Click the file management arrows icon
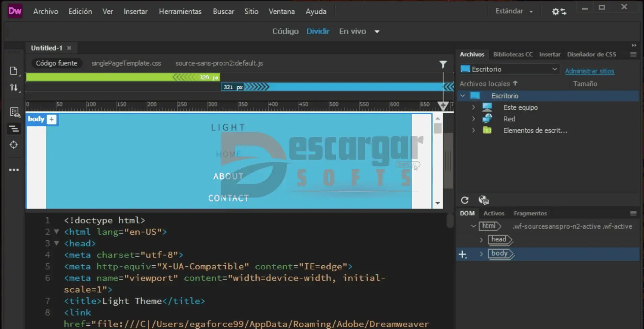 tap(14, 88)
